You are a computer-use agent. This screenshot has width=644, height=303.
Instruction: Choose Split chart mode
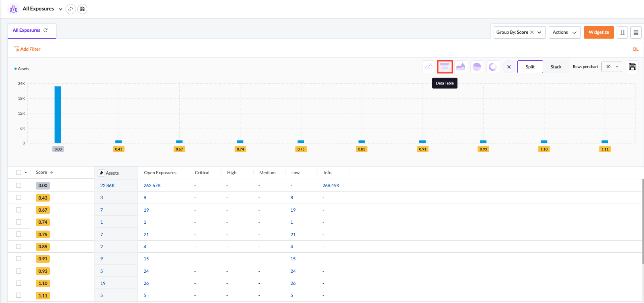point(530,67)
